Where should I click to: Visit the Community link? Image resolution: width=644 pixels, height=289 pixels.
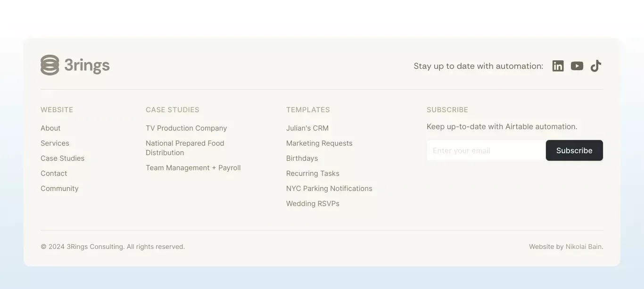point(59,189)
